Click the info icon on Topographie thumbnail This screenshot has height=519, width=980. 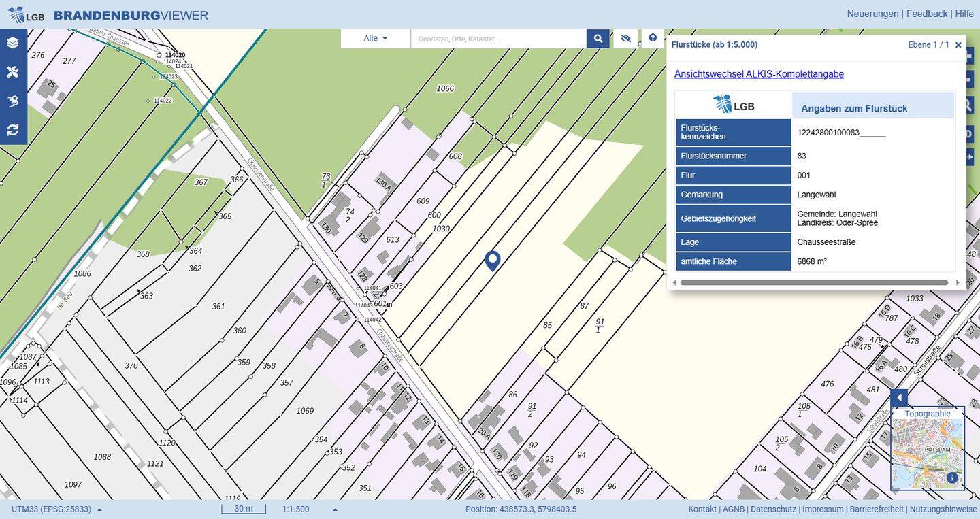(951, 478)
